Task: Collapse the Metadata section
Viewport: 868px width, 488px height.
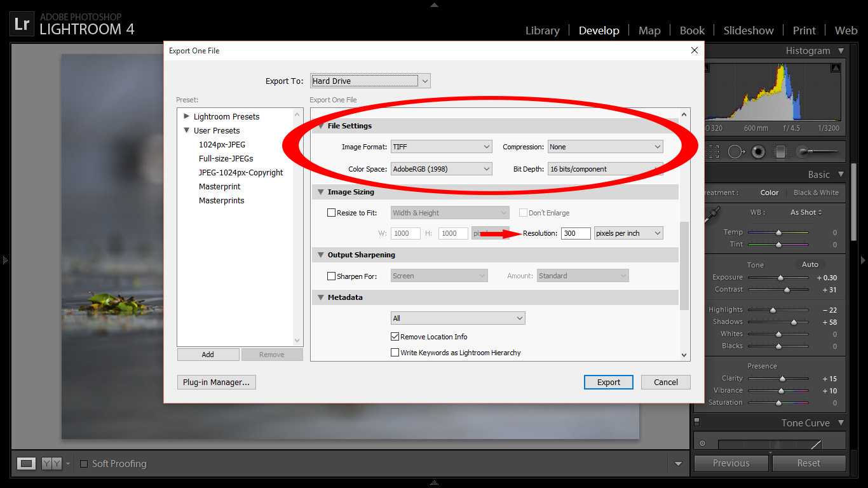Action: click(320, 297)
